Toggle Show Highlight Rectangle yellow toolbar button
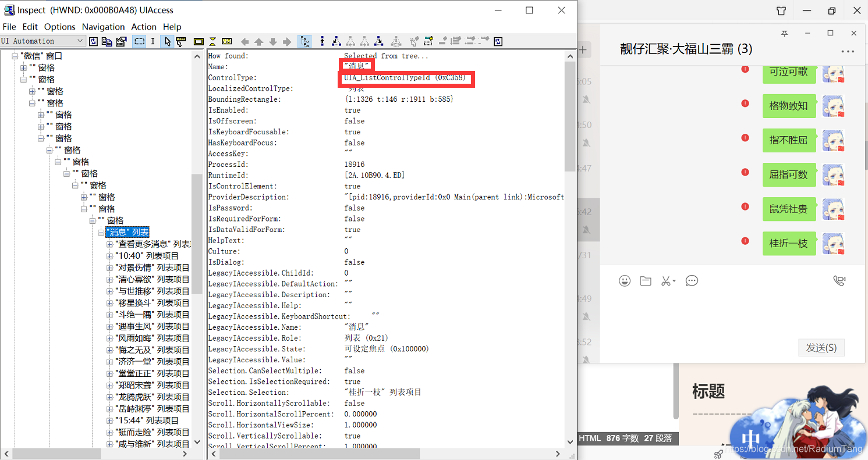868x460 pixels. [x=199, y=41]
